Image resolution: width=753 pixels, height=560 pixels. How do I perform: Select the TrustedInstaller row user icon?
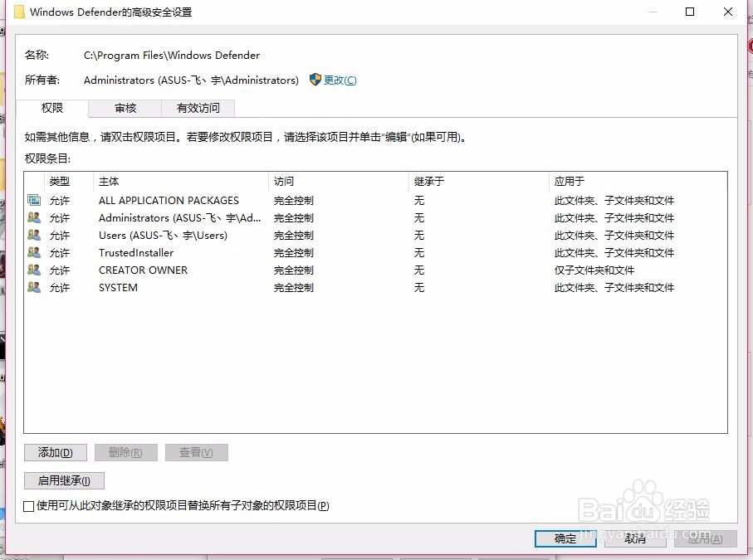point(34,252)
